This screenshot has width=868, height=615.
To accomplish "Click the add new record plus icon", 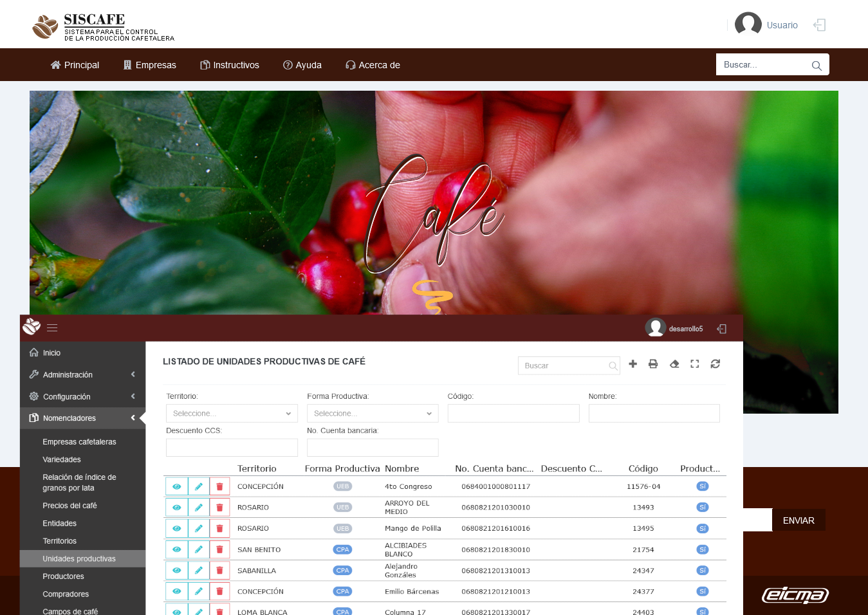I will [633, 364].
